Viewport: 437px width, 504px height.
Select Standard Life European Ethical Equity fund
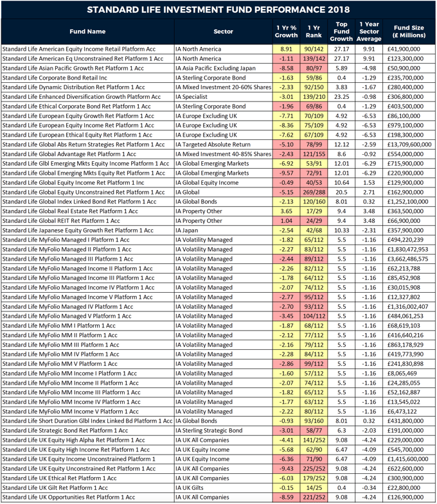[77, 135]
